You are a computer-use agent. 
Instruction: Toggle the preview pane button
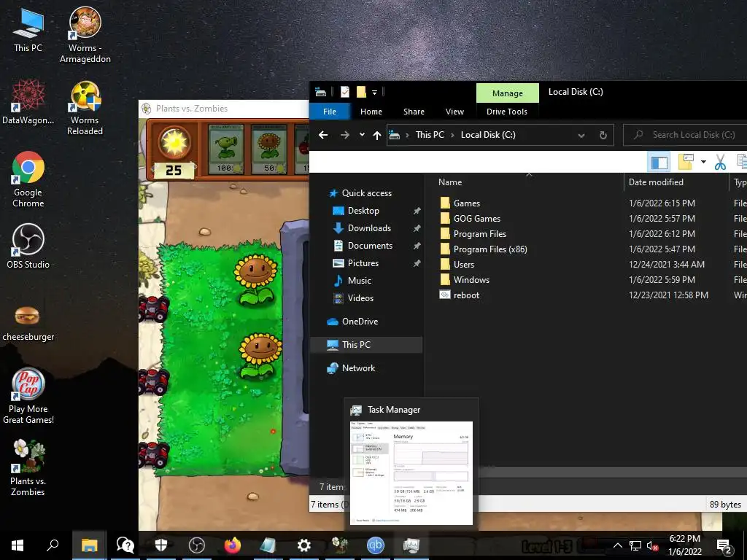click(659, 163)
